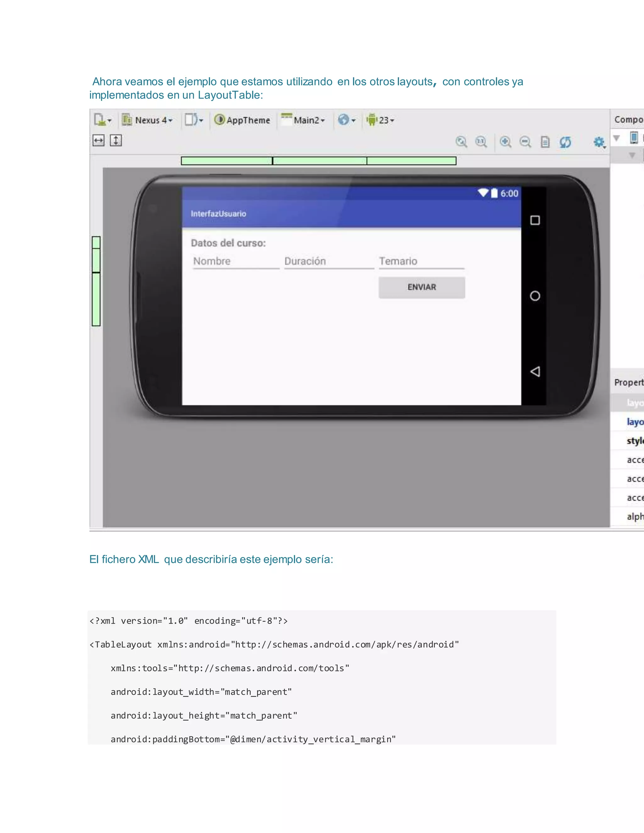Click the style property row

pyautogui.click(x=628, y=440)
